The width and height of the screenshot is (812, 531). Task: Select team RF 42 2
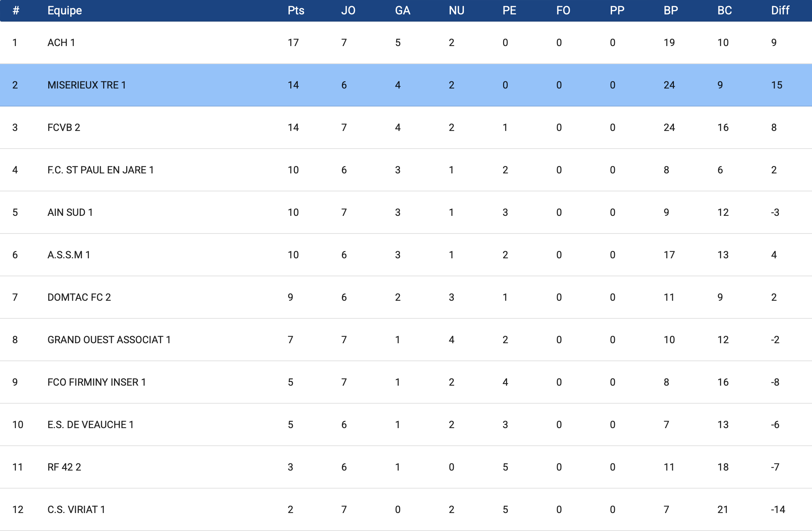[64, 467]
